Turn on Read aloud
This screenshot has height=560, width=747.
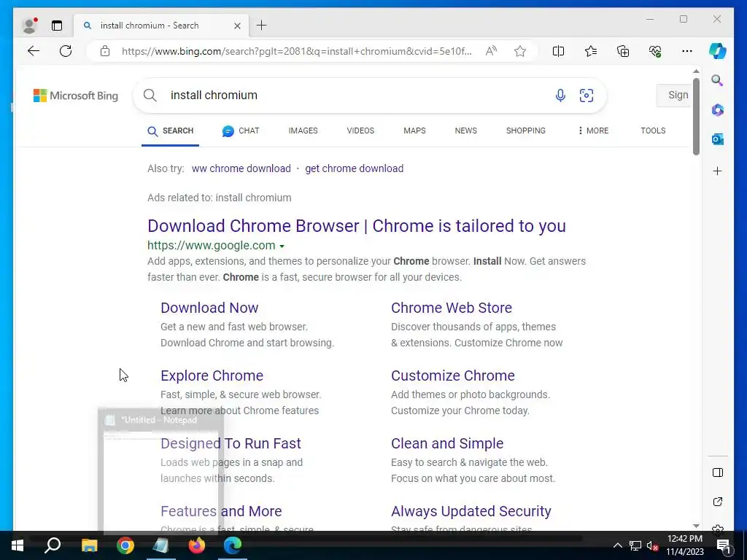(491, 51)
